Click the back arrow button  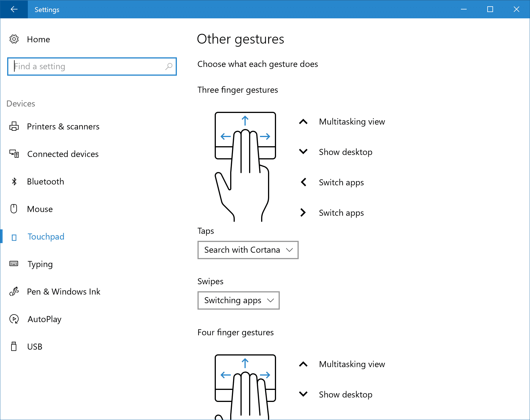point(14,9)
